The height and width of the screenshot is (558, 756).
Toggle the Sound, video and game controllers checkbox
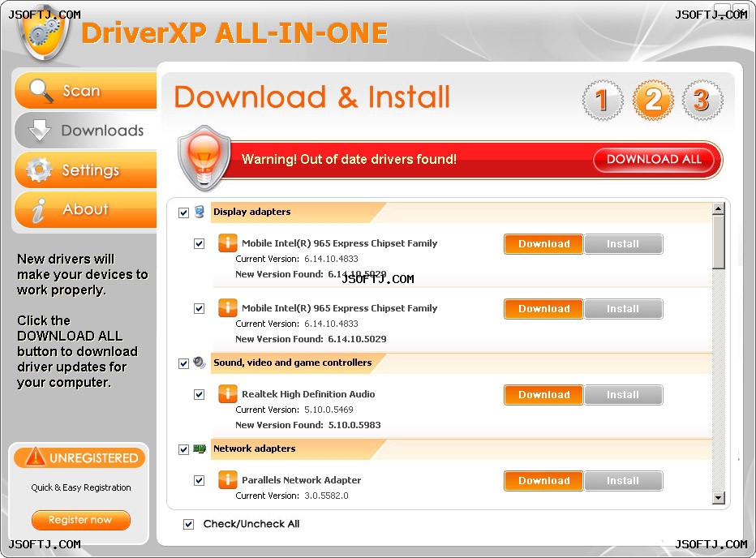(183, 363)
